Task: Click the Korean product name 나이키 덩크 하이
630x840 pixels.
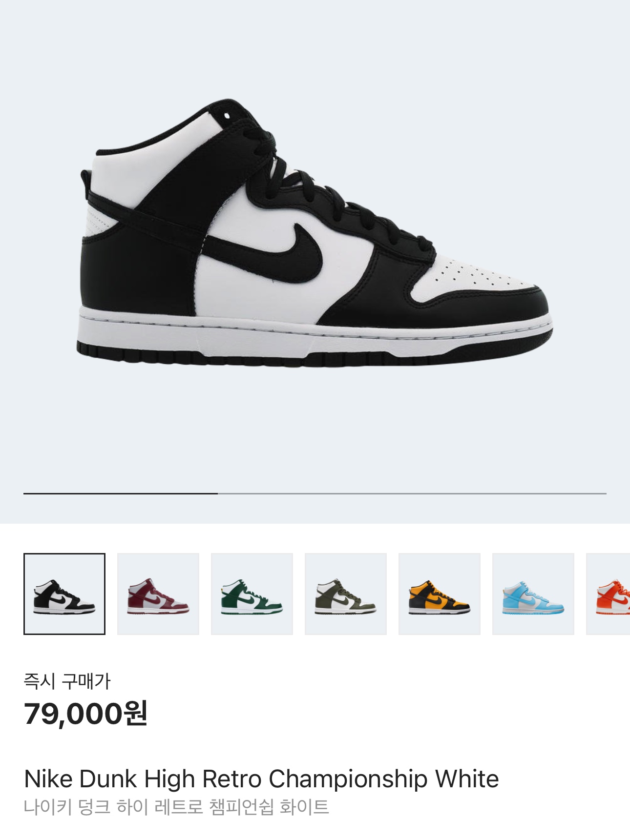Action: click(x=85, y=807)
